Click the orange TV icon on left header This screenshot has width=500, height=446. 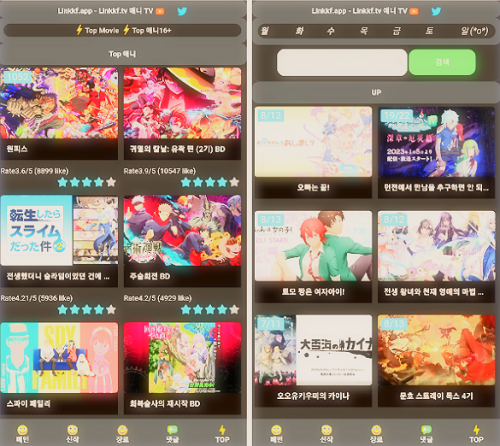coord(160,11)
